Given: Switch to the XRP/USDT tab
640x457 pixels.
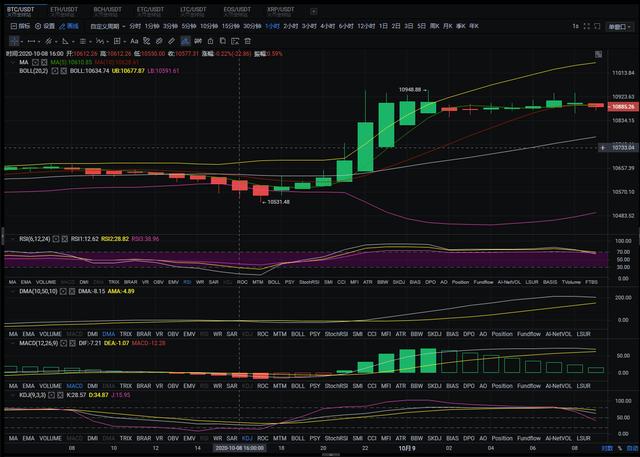Looking at the screenshot, I should coord(280,11).
